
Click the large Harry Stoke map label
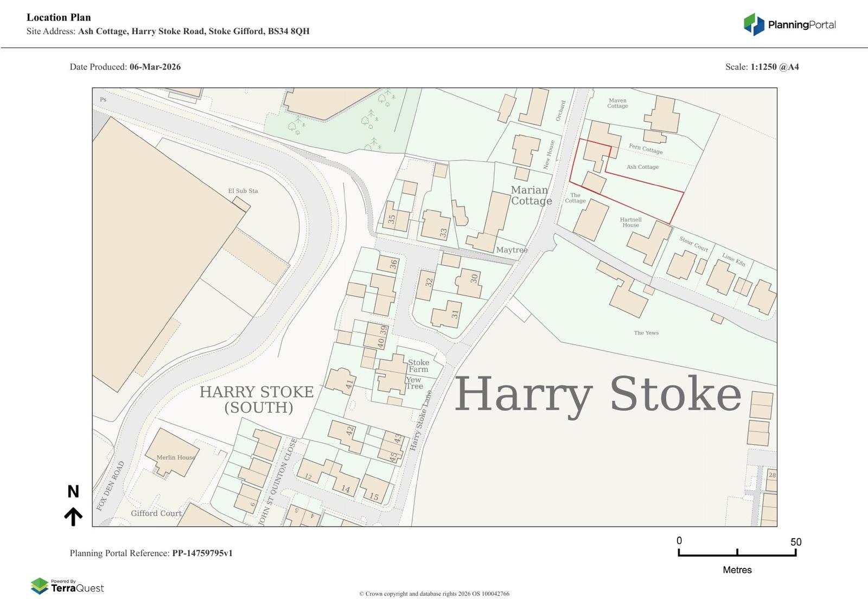[x=597, y=394]
